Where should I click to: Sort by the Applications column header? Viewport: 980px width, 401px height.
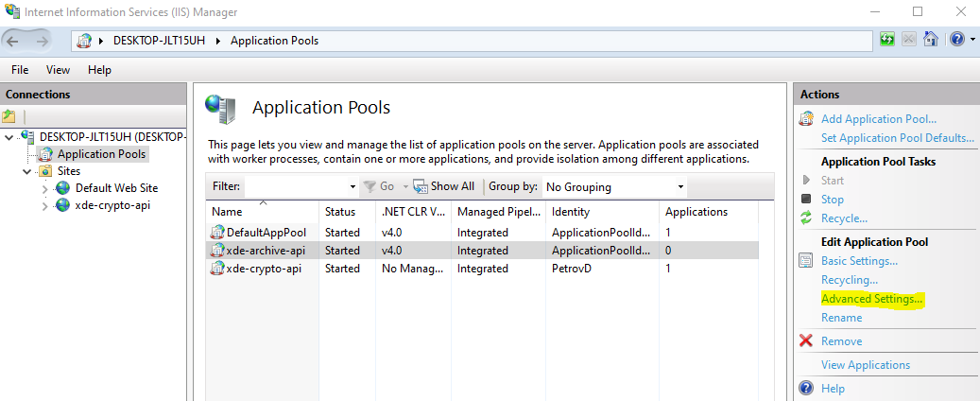[696, 212]
